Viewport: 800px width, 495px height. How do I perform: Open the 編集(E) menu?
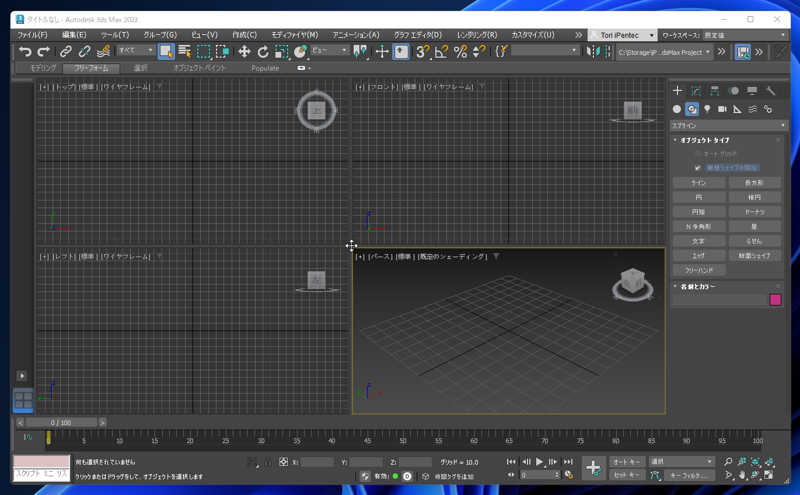74,35
